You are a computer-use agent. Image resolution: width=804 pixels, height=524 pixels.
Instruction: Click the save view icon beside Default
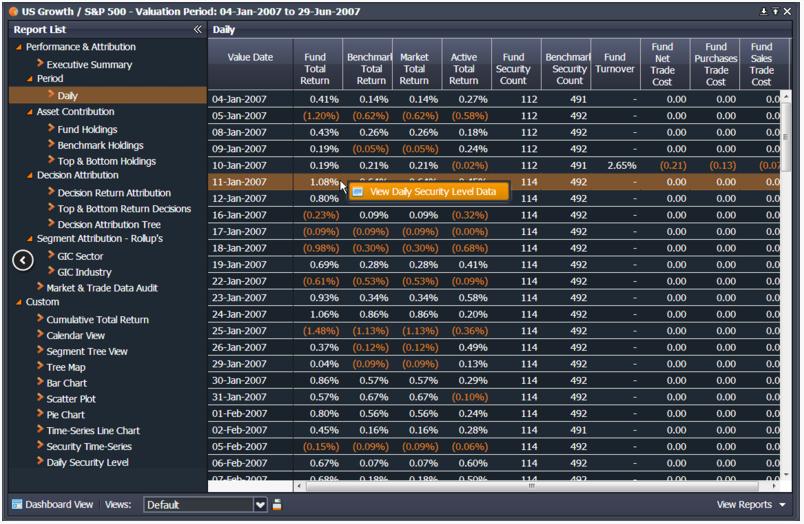277,505
